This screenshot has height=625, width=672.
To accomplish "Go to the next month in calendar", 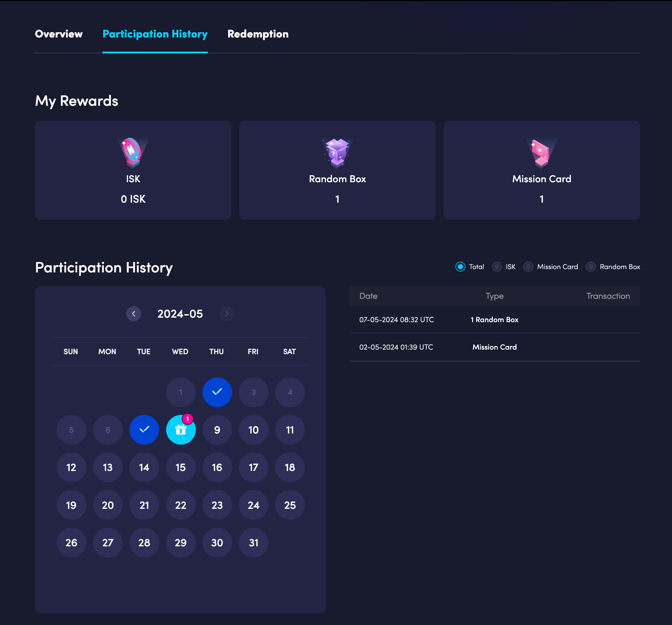I will click(x=227, y=314).
